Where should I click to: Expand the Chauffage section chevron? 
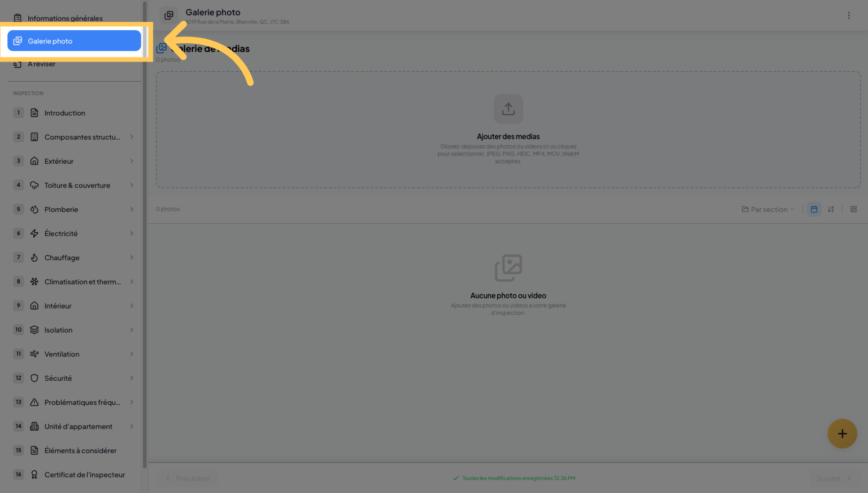[132, 257]
